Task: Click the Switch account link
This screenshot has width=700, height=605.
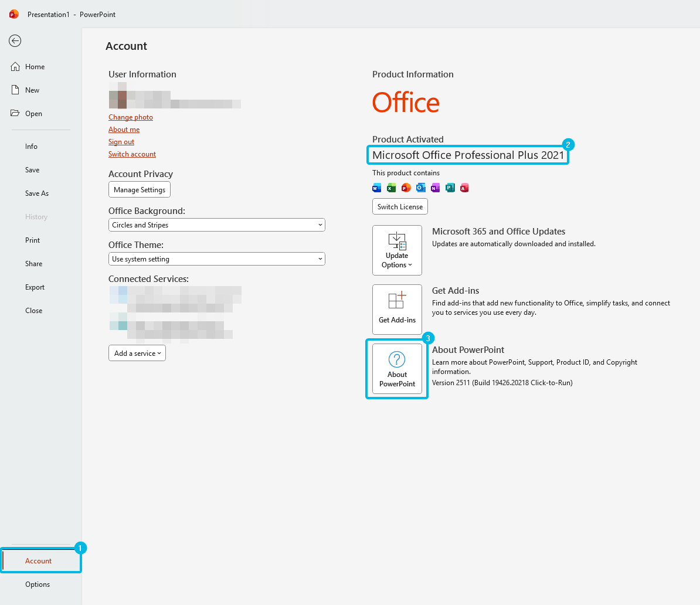Action: pyautogui.click(x=132, y=154)
